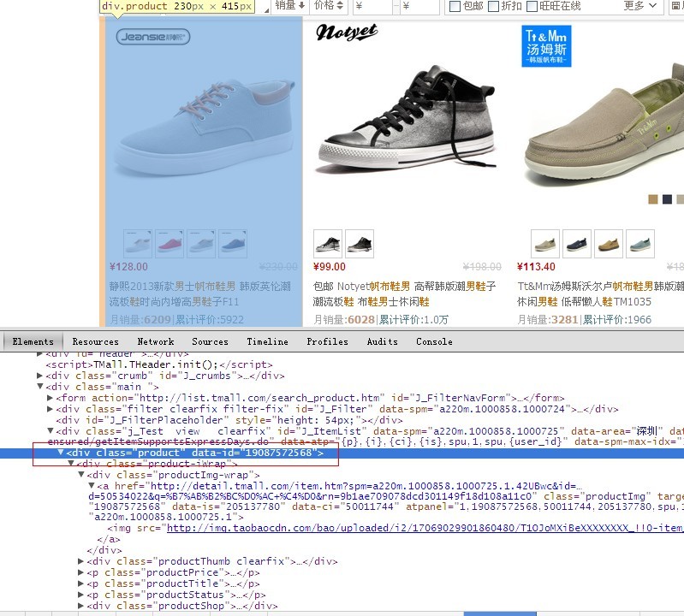Select the navy Tt&Mm loafer thumbnail
Viewport: 684px width, 616px height.
click(577, 244)
